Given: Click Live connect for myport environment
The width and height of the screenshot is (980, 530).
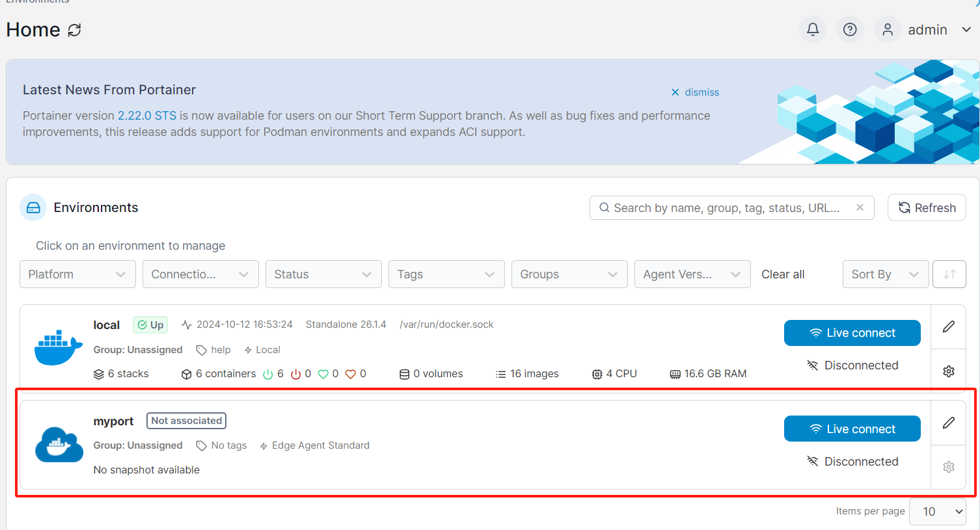Looking at the screenshot, I should 852,429.
